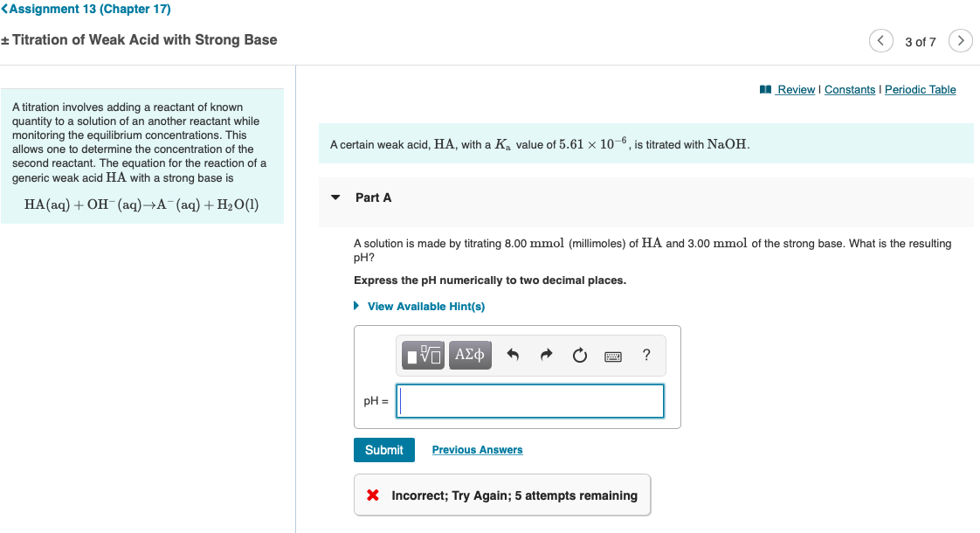Open the math structures template icon
Viewport: 980px width, 533px height.
[422, 355]
